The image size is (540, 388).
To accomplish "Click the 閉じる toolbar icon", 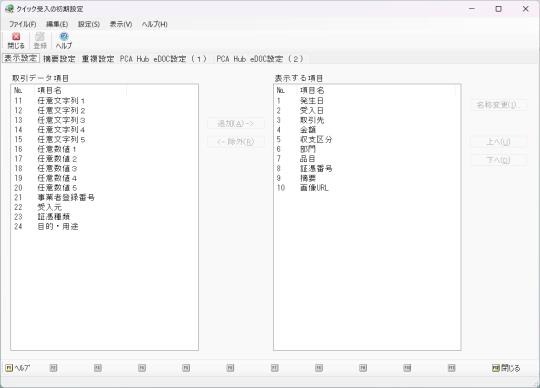I will pyautogui.click(x=16, y=41).
